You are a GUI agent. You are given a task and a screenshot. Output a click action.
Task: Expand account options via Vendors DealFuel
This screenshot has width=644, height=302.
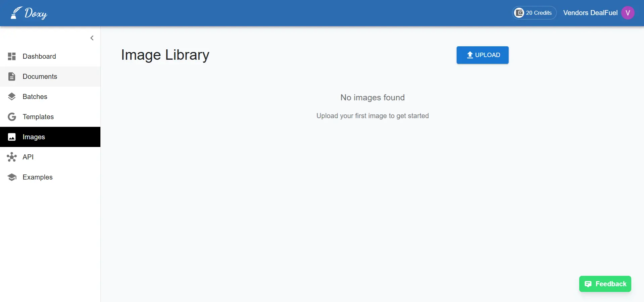[590, 13]
